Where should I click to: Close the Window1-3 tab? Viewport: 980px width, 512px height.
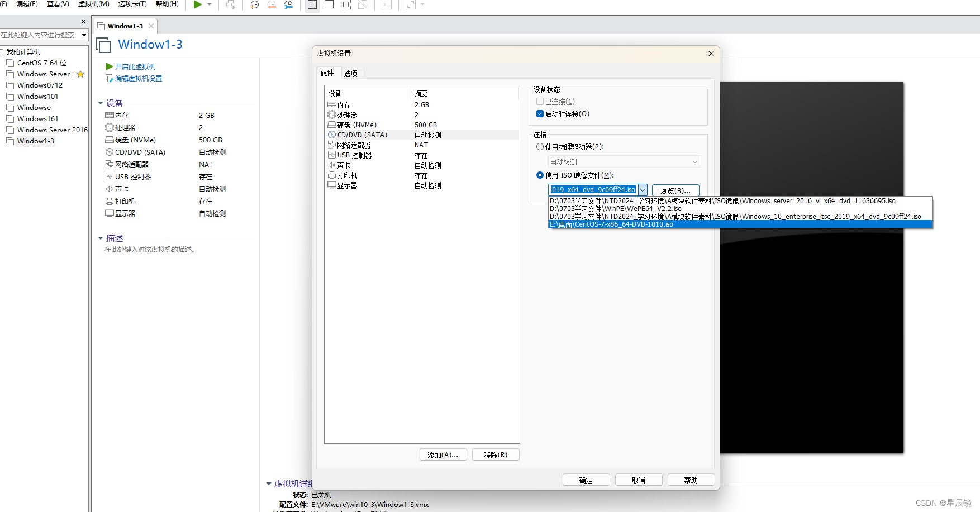[x=151, y=26]
